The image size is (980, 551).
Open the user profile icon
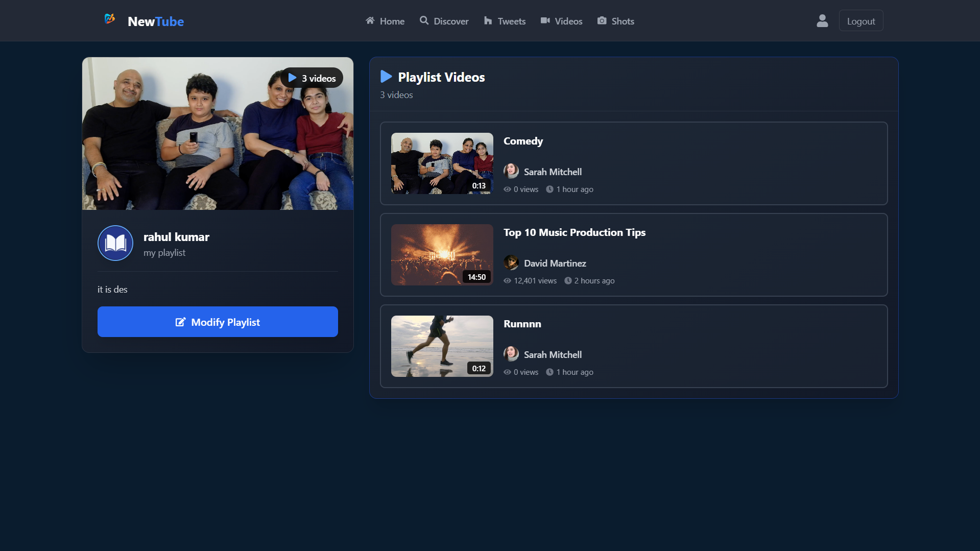tap(822, 21)
